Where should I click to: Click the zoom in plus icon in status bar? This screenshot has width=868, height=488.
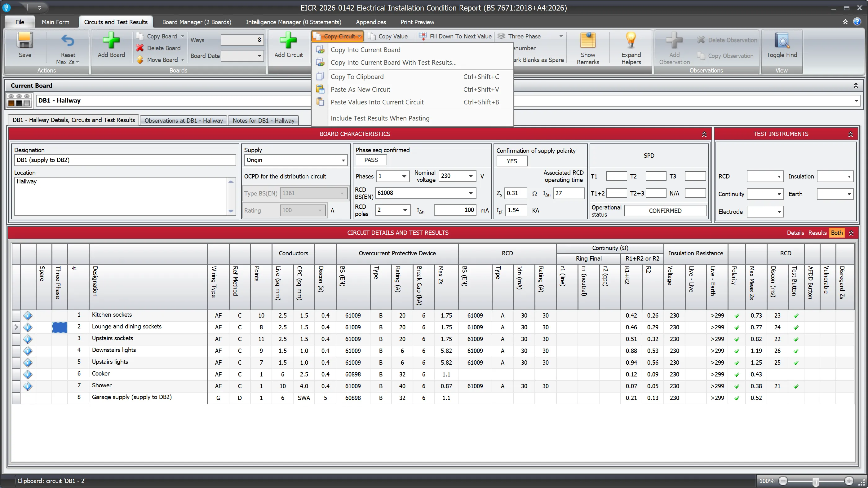849,481
